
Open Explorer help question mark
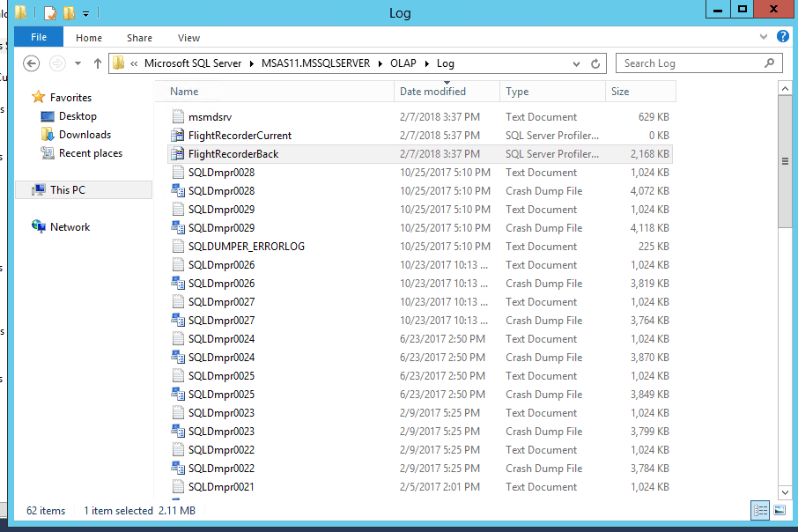pyautogui.click(x=783, y=36)
